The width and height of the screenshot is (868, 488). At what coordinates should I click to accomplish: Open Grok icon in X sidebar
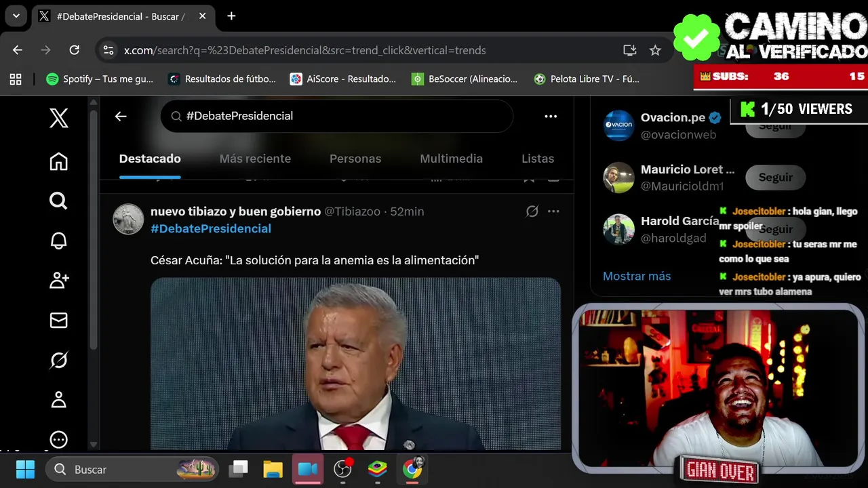pyautogui.click(x=59, y=360)
